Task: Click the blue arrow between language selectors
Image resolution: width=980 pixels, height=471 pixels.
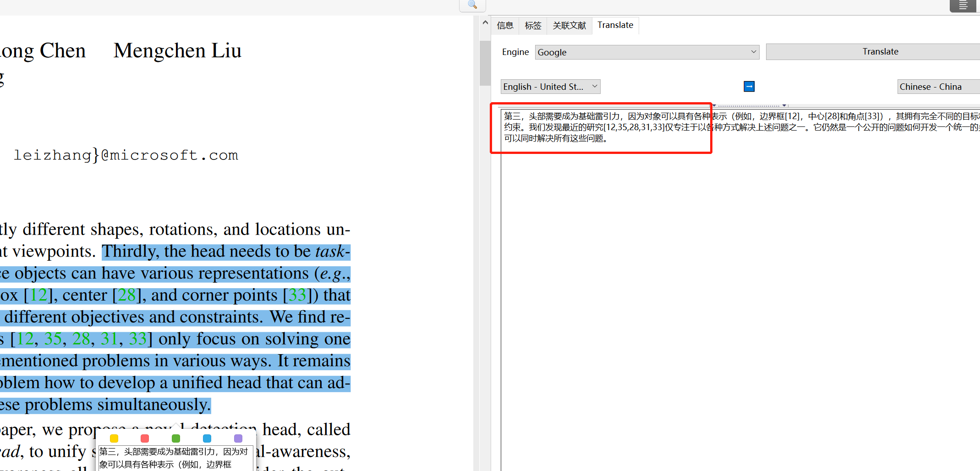Action: 749,86
